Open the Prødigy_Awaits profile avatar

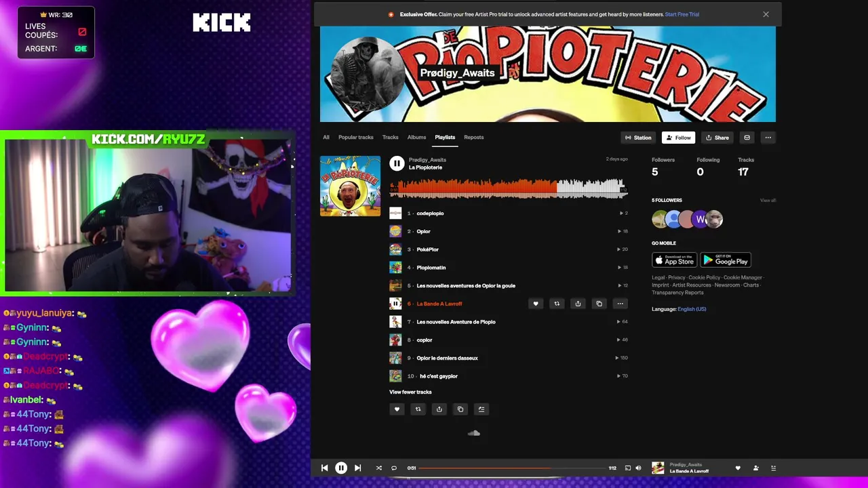(x=367, y=73)
